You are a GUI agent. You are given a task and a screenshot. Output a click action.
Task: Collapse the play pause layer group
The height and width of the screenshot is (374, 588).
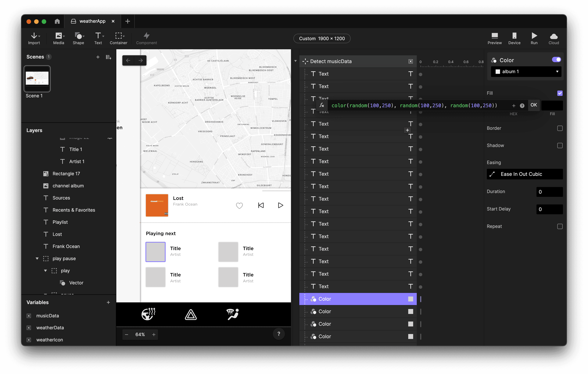37,258
